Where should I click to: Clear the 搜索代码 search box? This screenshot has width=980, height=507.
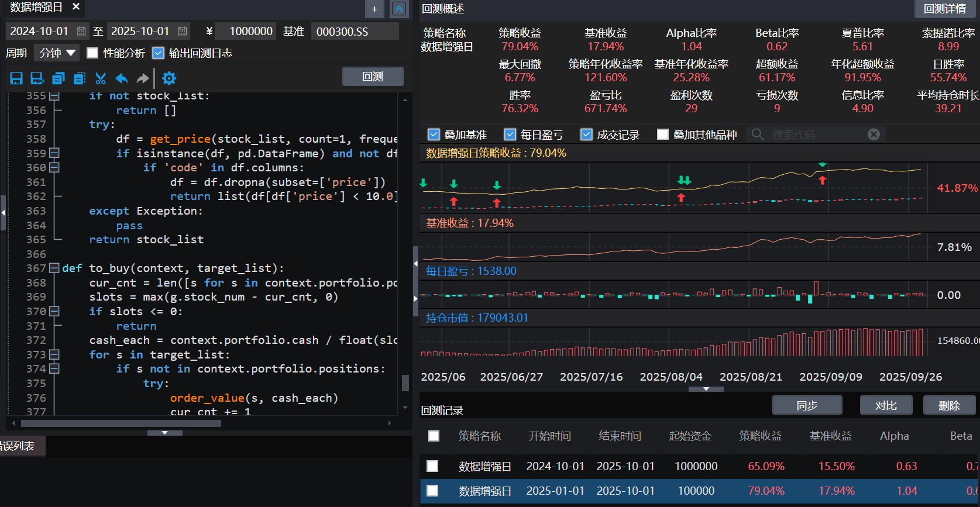(x=874, y=134)
